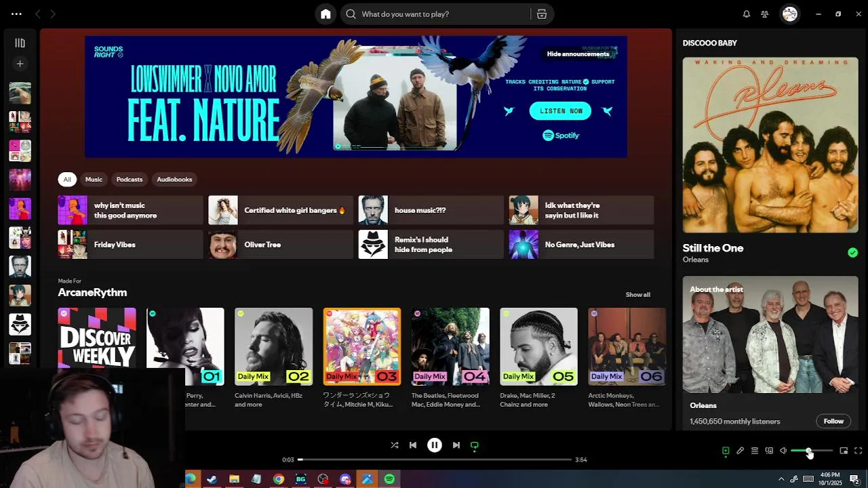Open the Friday Vibes playlist

point(130,245)
